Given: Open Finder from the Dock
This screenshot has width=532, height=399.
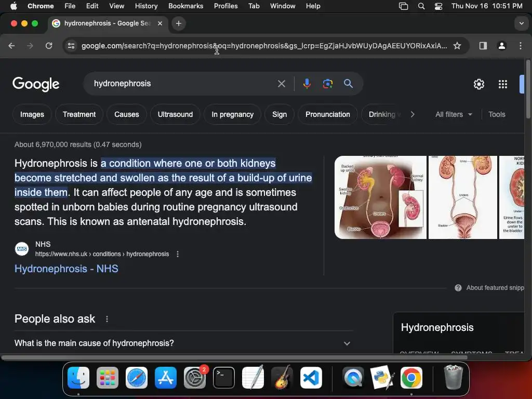Looking at the screenshot, I should [78, 378].
